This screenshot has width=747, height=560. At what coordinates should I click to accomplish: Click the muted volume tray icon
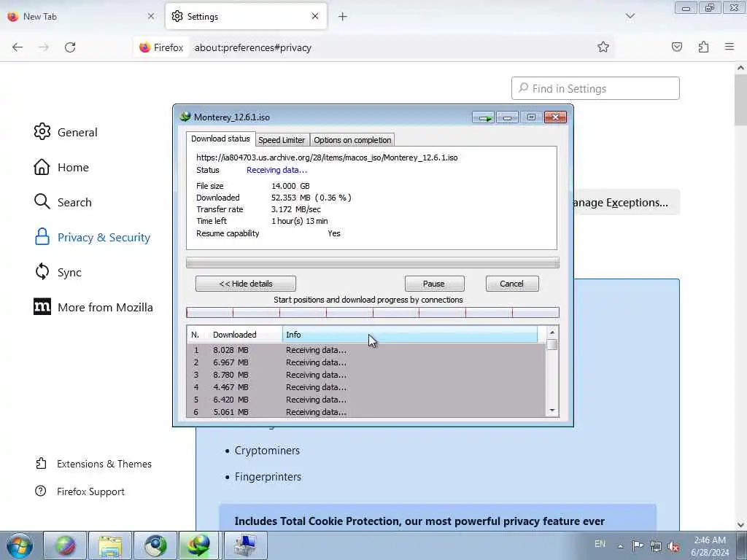point(673,546)
